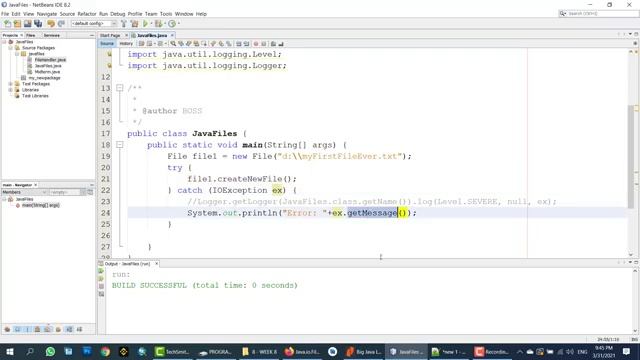The height and width of the screenshot is (360, 640).
Task: Open the Run Project dropdown arrow
Action: (151, 24)
